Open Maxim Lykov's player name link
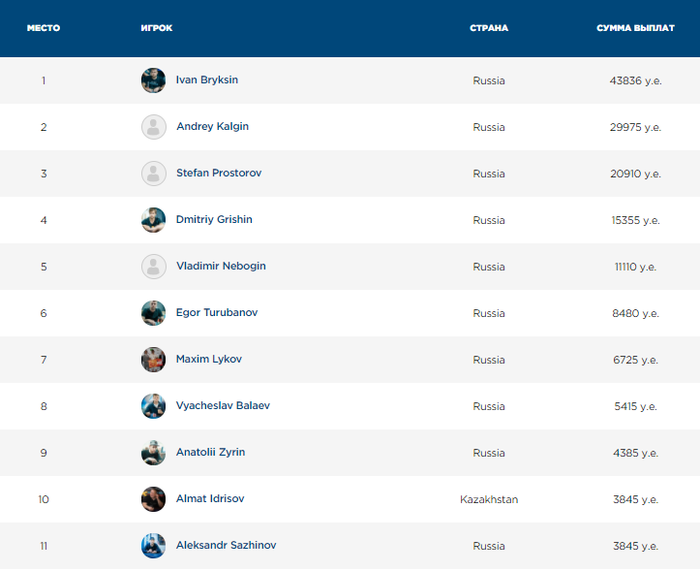Image resolution: width=700 pixels, height=571 pixels. [x=209, y=359]
